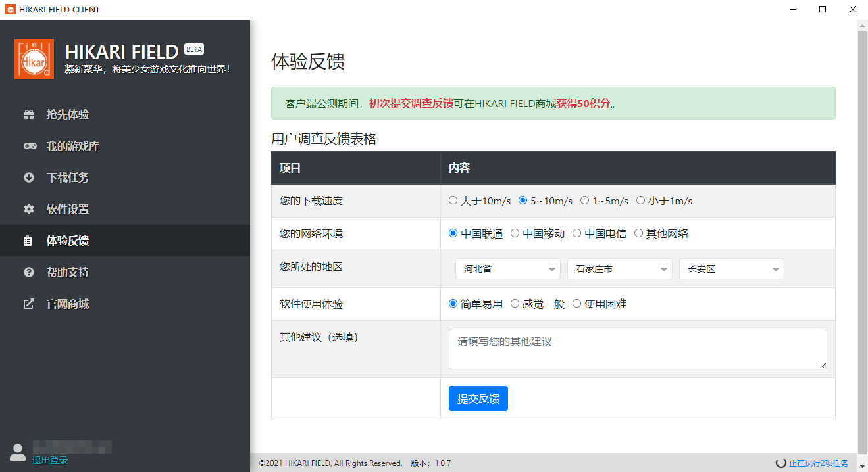Select 感觉一般 for software experience

[x=515, y=304]
